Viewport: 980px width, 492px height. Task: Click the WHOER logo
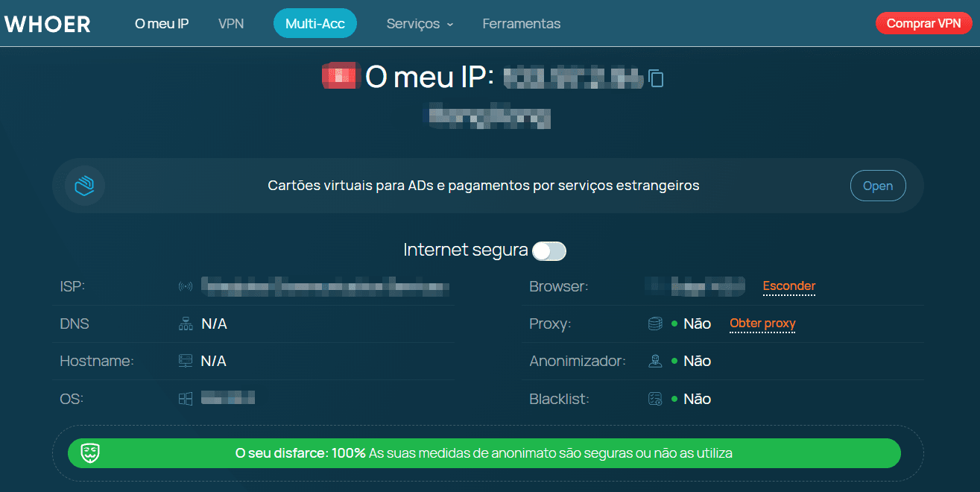(48, 24)
